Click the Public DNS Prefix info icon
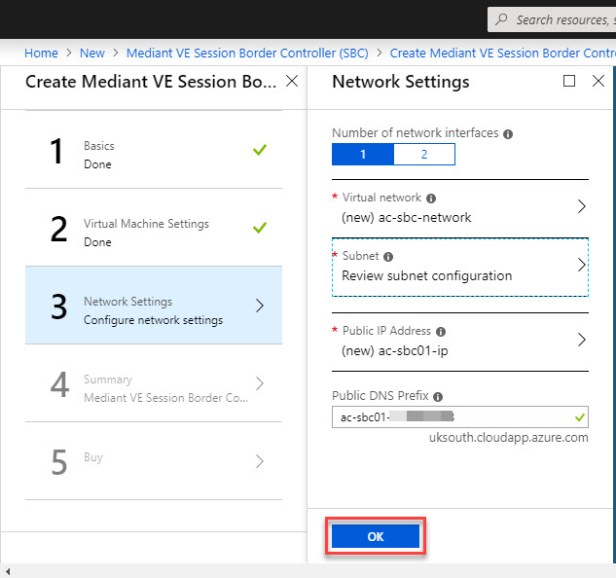616x578 pixels. coord(438,397)
